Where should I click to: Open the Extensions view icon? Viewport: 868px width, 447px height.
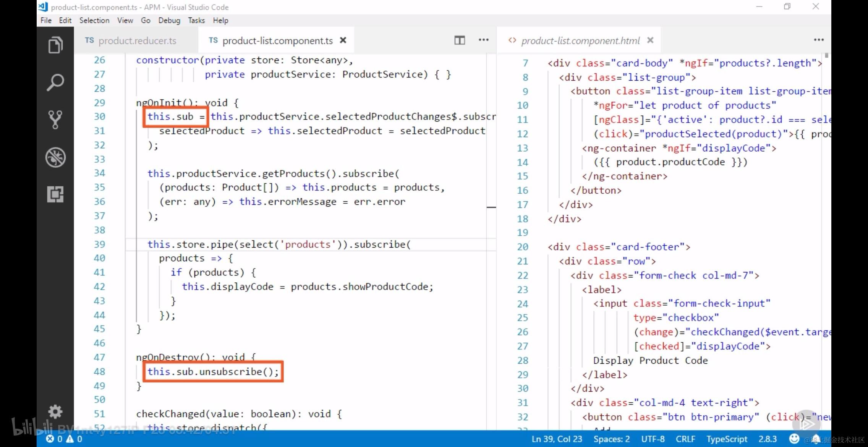pyautogui.click(x=55, y=194)
